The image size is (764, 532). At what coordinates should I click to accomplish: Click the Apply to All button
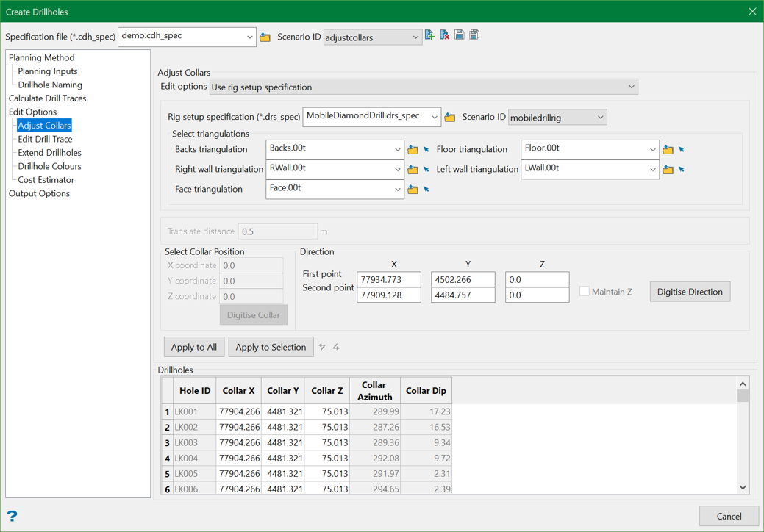(194, 347)
